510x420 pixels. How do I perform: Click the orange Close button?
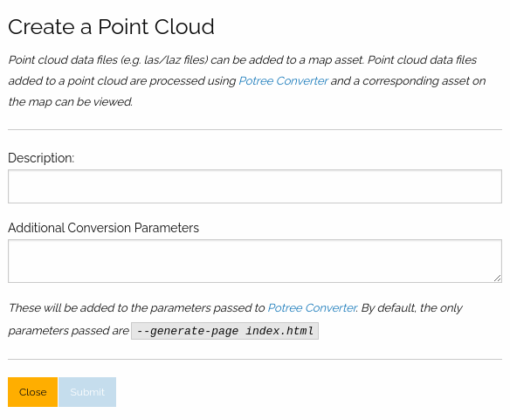(32, 392)
